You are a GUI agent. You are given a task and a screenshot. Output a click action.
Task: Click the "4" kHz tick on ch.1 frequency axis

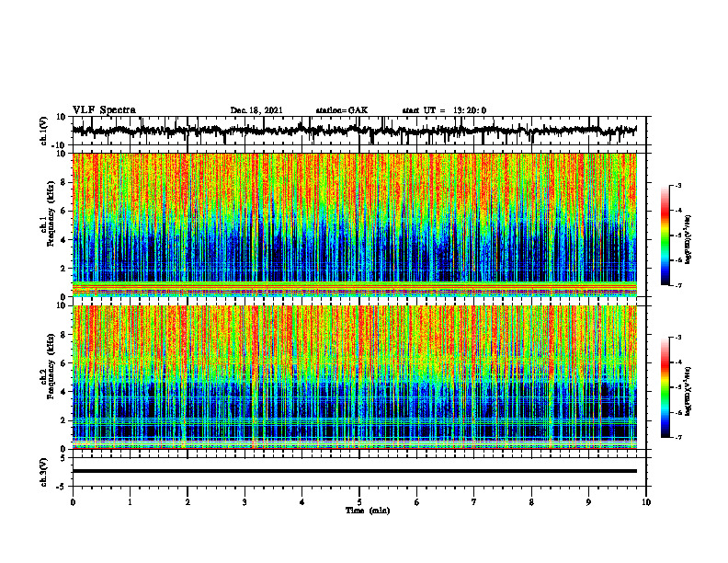click(64, 240)
